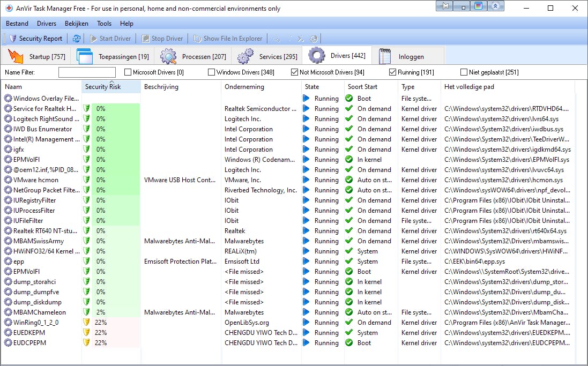588x366 pixels.
Task: Click the Inloggen notepad icon
Action: (x=384, y=56)
